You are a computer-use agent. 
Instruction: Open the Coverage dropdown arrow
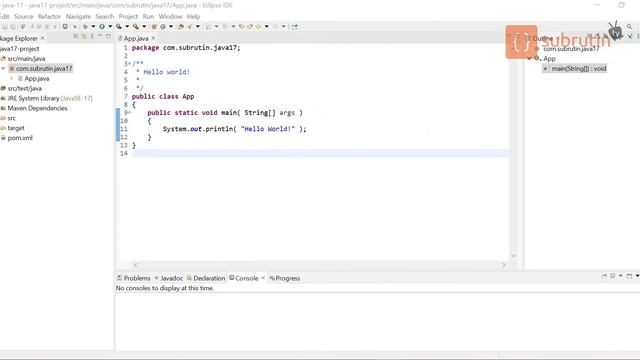coord(127,27)
